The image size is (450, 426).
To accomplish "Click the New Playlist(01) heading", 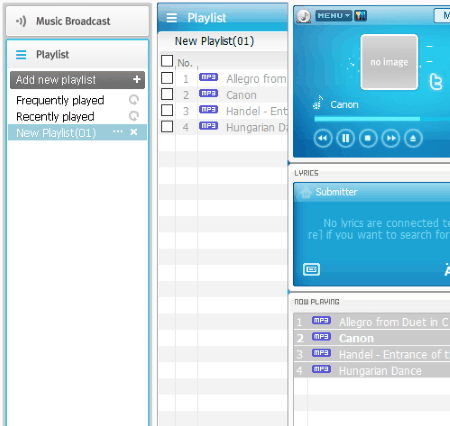I will (214, 41).
